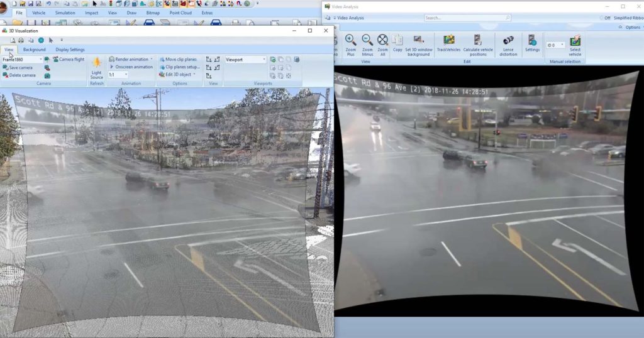Click Clip planes setup...
Screen dimensions: 644x338
(179, 67)
